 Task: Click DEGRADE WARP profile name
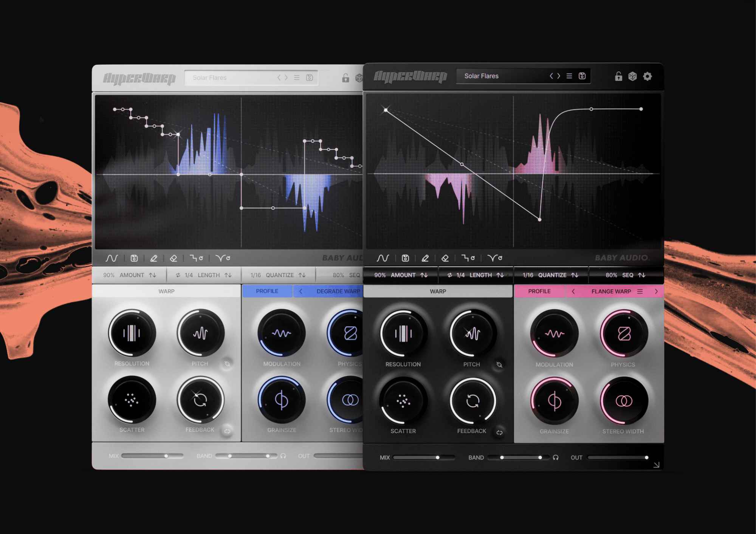click(x=338, y=291)
